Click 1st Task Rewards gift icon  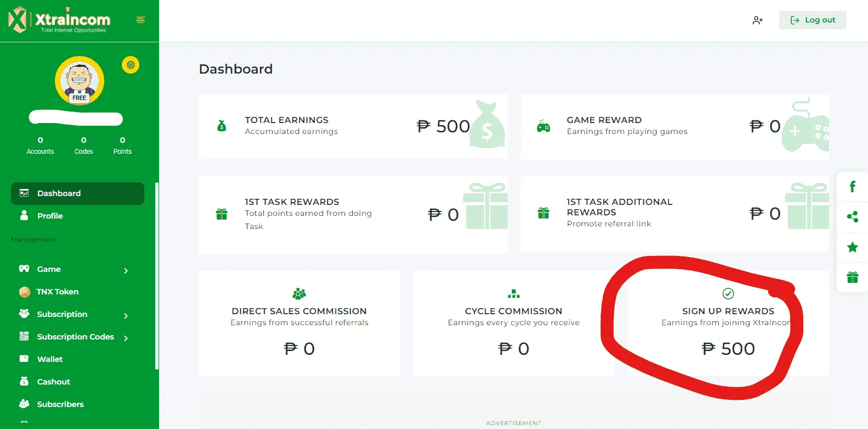tap(222, 214)
